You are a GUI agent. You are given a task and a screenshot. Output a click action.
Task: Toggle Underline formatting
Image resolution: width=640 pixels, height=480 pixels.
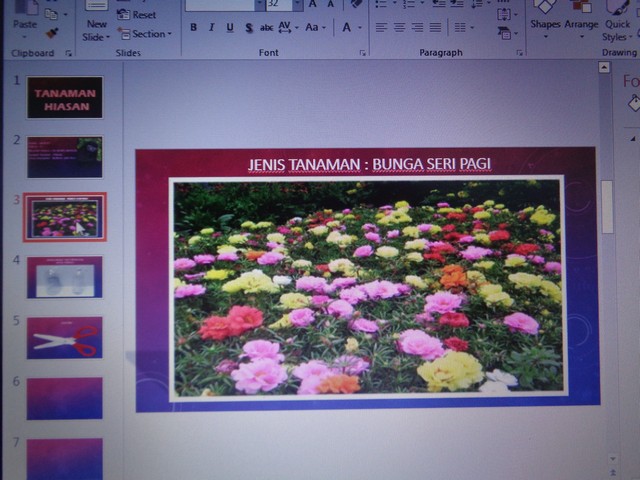[230, 28]
